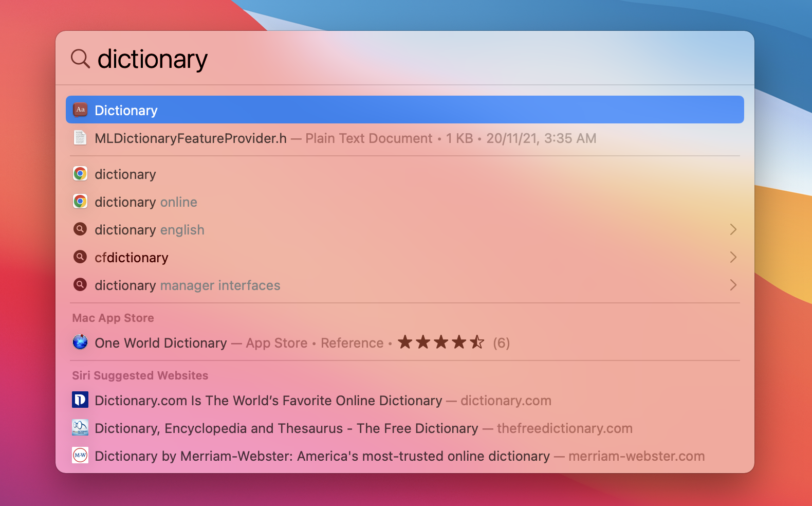Expand 'dictionary manager interfaces' chevron
812x506 pixels.
point(733,285)
